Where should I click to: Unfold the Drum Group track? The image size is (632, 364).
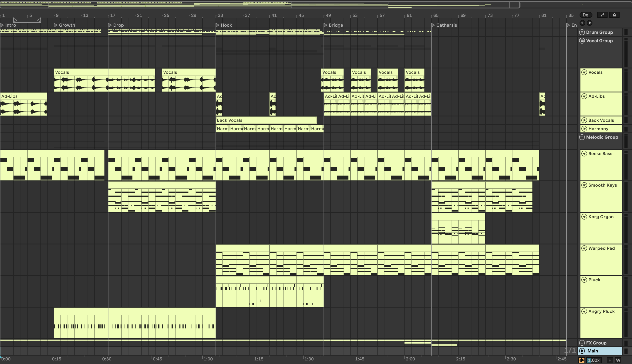pos(582,32)
